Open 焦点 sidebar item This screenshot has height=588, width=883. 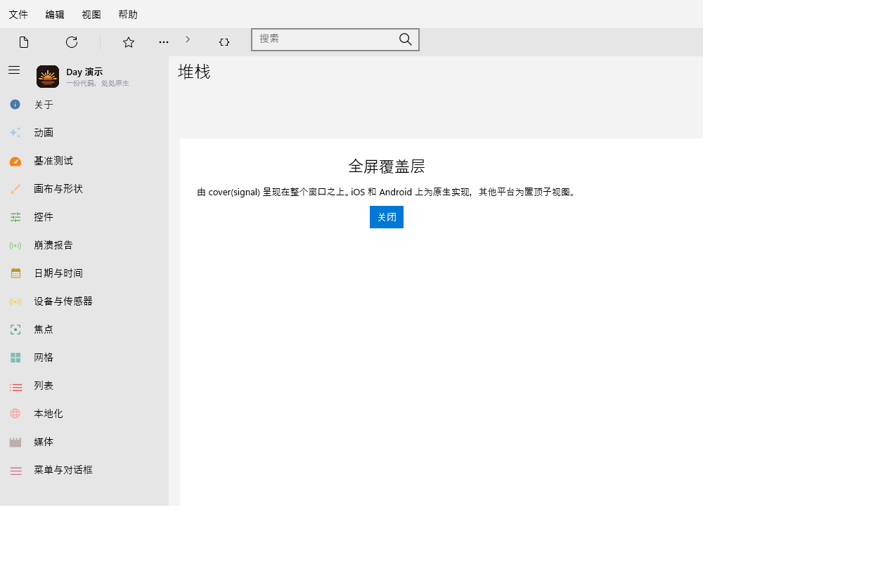coord(84,329)
